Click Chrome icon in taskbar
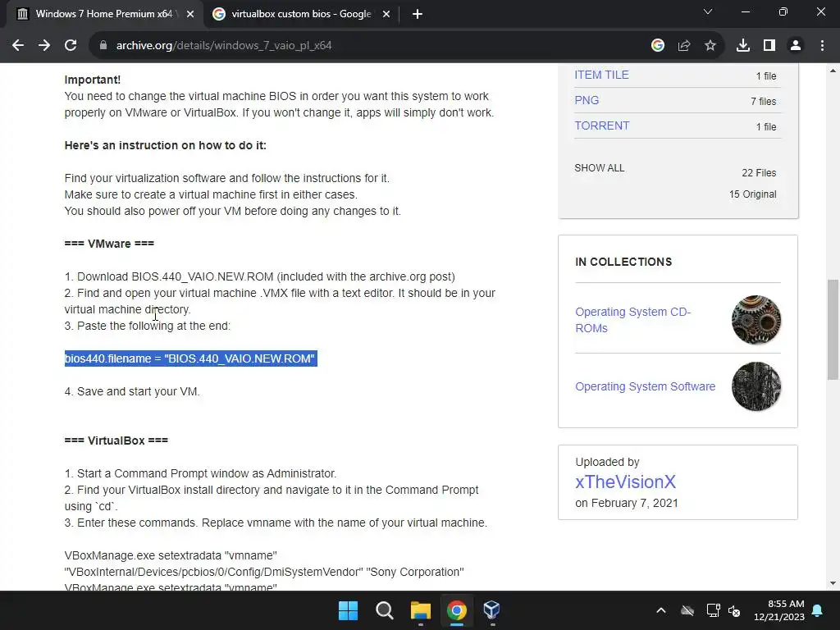Viewport: 840px width, 630px height. [x=456, y=610]
